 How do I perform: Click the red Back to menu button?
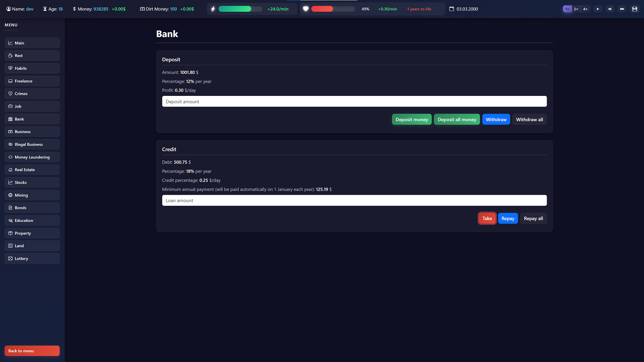[x=32, y=351]
